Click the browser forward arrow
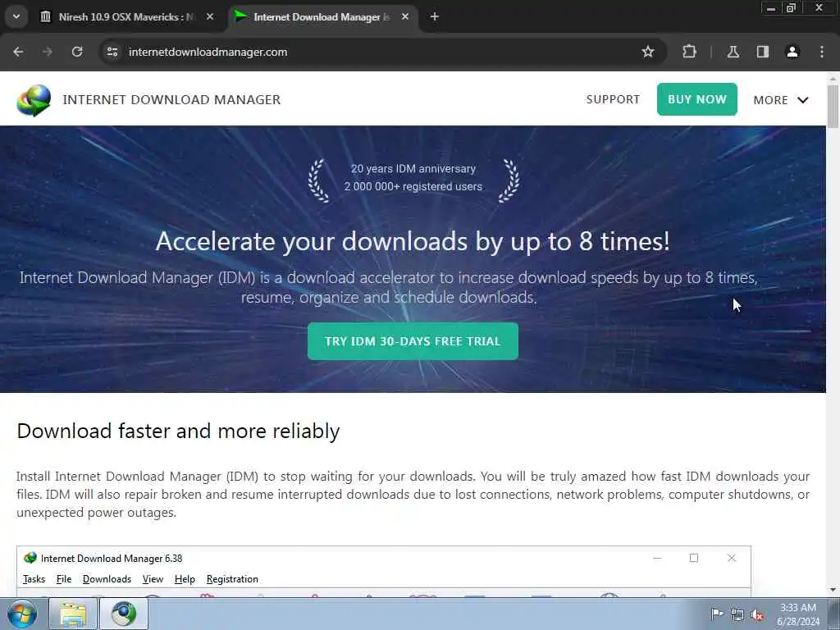This screenshot has height=630, width=840. 48,52
